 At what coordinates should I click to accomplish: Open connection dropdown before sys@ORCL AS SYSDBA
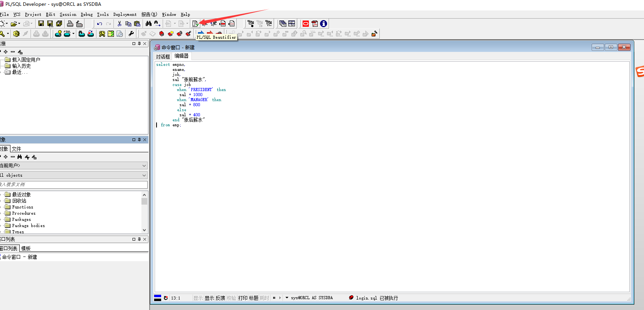point(287,298)
